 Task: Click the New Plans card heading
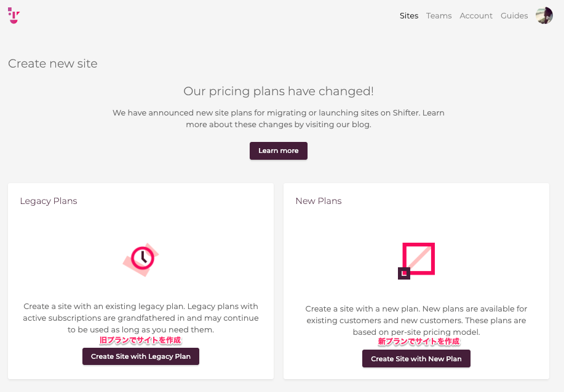coord(319,201)
